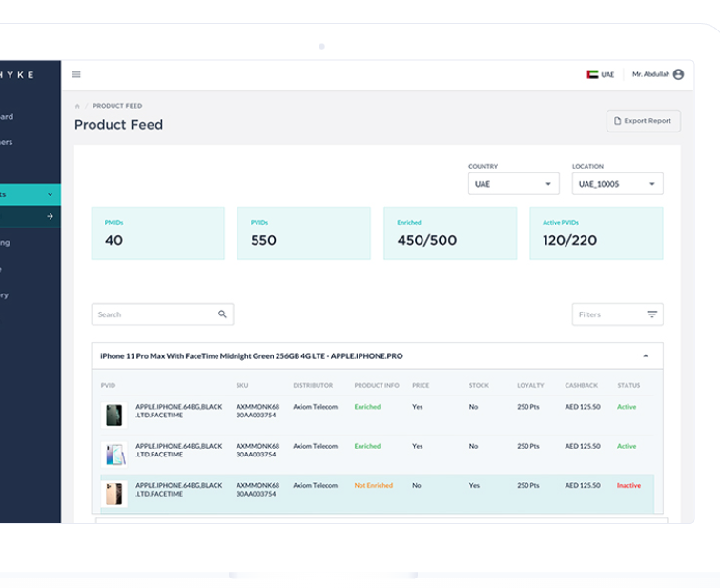Select the PVIDs 550 card
This screenshot has height=588, width=720.
pos(304,233)
